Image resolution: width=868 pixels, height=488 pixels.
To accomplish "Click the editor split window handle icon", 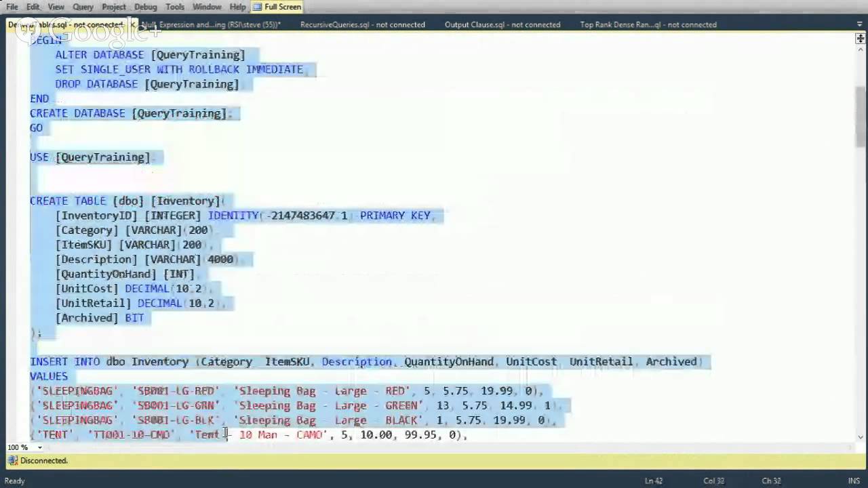I will tap(860, 39).
